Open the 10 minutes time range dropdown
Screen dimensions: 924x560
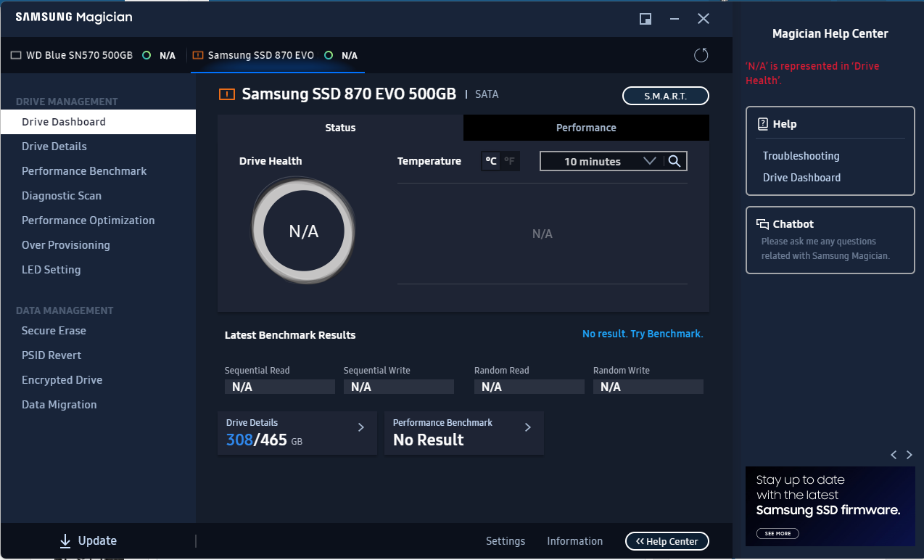pos(601,161)
